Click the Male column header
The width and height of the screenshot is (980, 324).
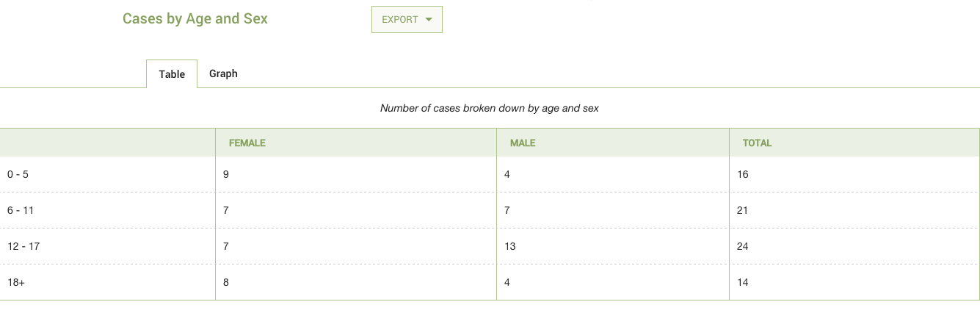coord(523,143)
